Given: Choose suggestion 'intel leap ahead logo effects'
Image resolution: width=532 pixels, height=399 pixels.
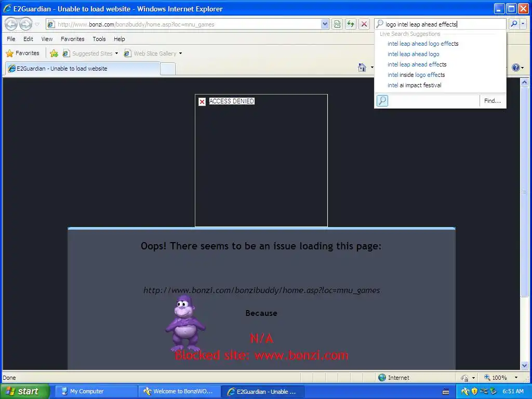Looking at the screenshot, I should tap(423, 44).
